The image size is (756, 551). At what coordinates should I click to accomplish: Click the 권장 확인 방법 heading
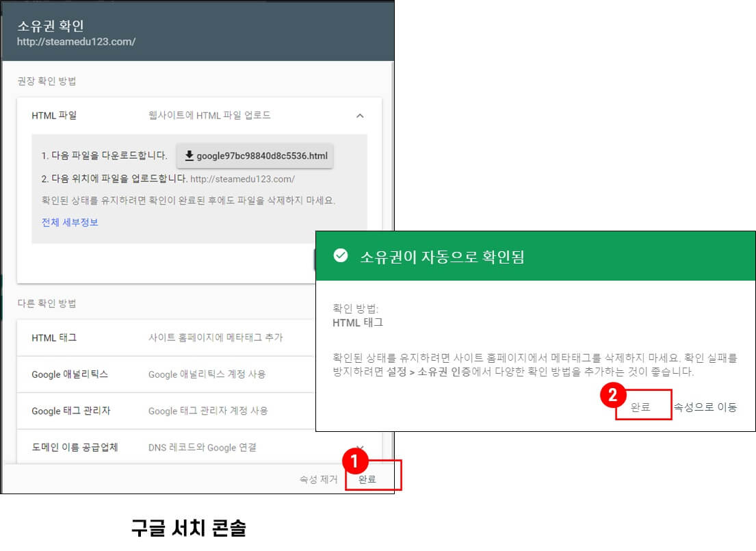click(47, 81)
